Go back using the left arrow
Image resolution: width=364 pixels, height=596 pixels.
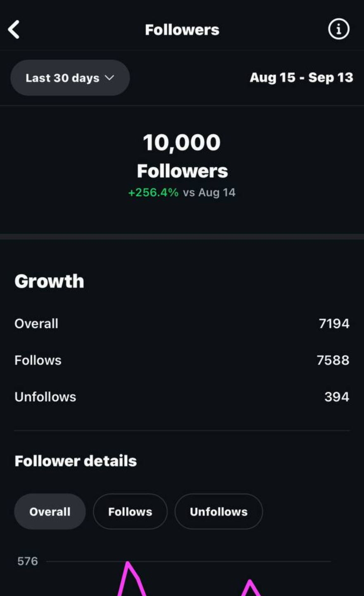coord(14,30)
